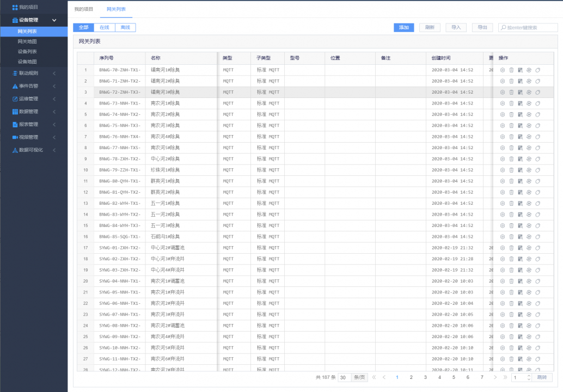The image size is (563, 392).
Task: Select serial cell BNWG-78-ZXH-TX2-
Action: pos(120,159)
